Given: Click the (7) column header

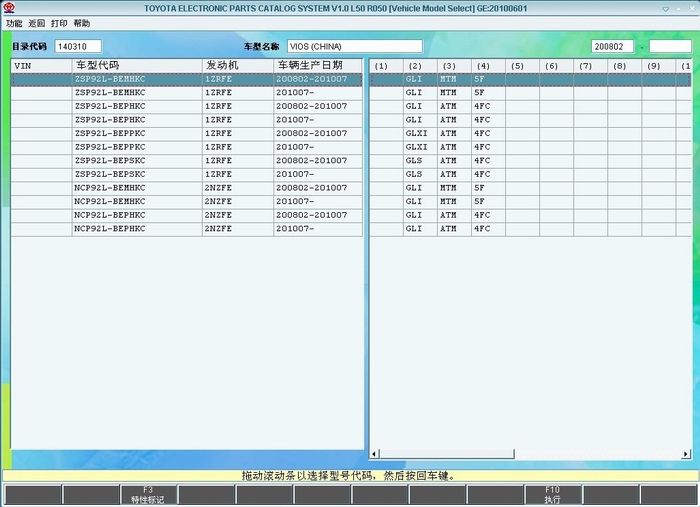Looking at the screenshot, I should [x=590, y=66].
